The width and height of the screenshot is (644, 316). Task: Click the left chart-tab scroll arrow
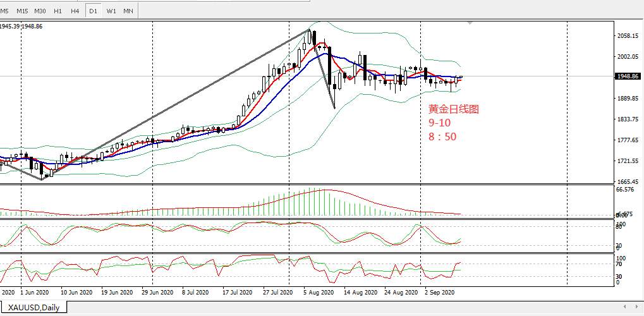click(625, 307)
